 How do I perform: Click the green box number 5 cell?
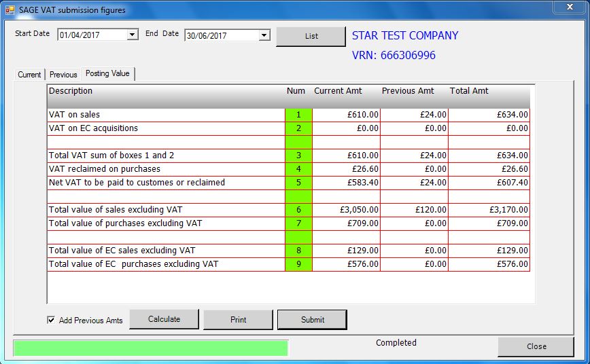point(299,183)
